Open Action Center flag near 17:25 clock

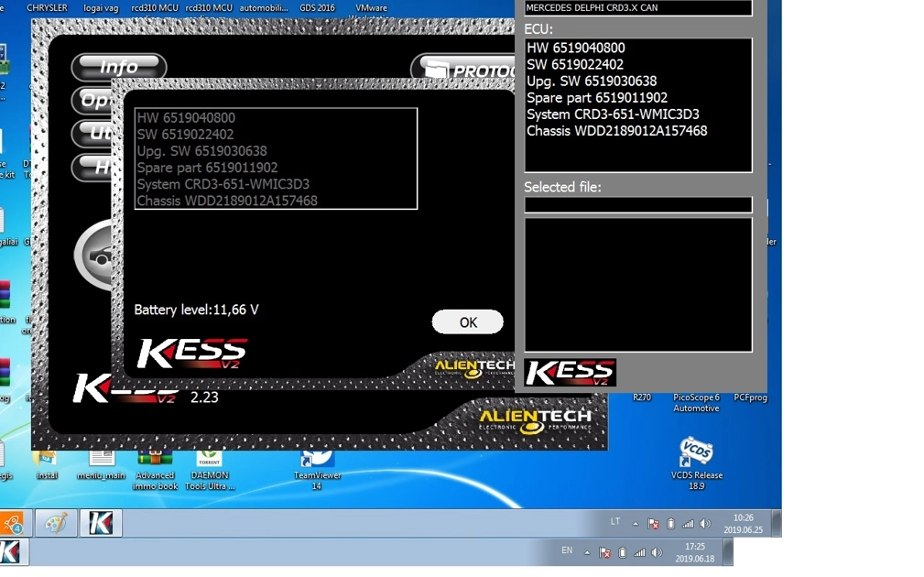point(604,553)
